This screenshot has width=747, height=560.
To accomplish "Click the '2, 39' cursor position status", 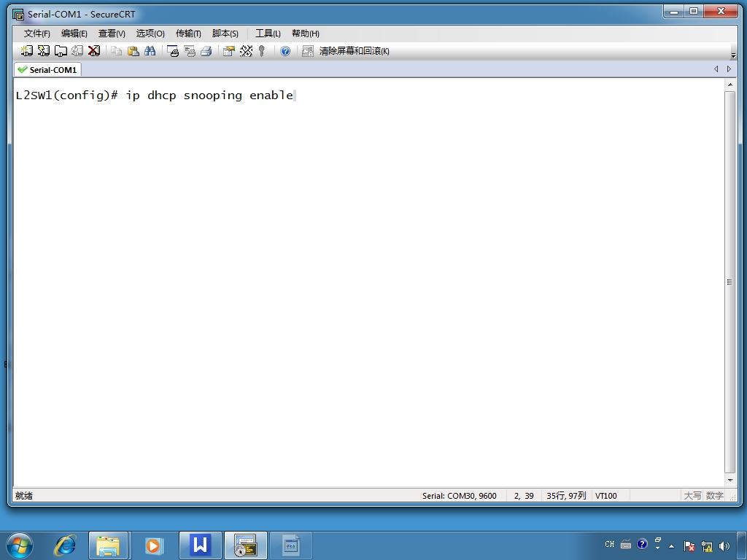I will click(524, 496).
